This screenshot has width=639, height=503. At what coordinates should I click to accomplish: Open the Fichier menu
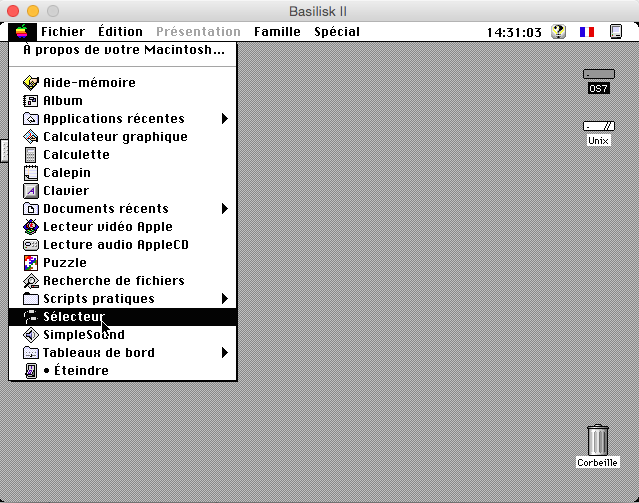tap(63, 31)
